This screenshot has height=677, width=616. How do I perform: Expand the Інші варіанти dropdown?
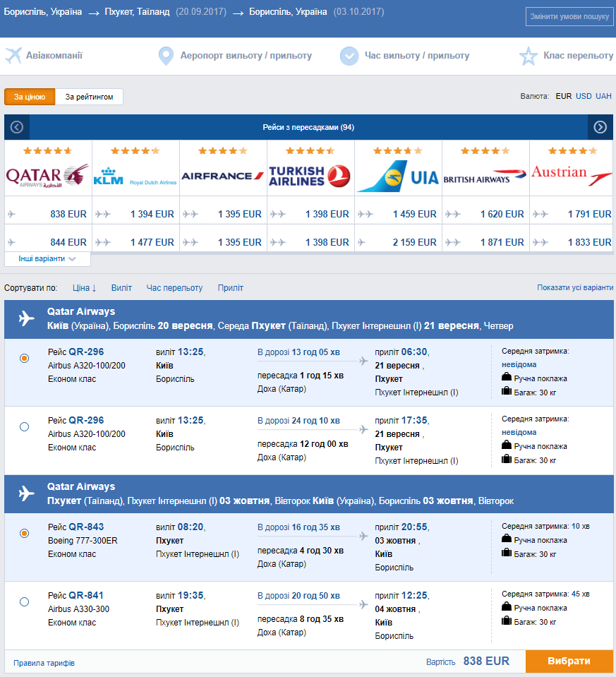pos(47,258)
